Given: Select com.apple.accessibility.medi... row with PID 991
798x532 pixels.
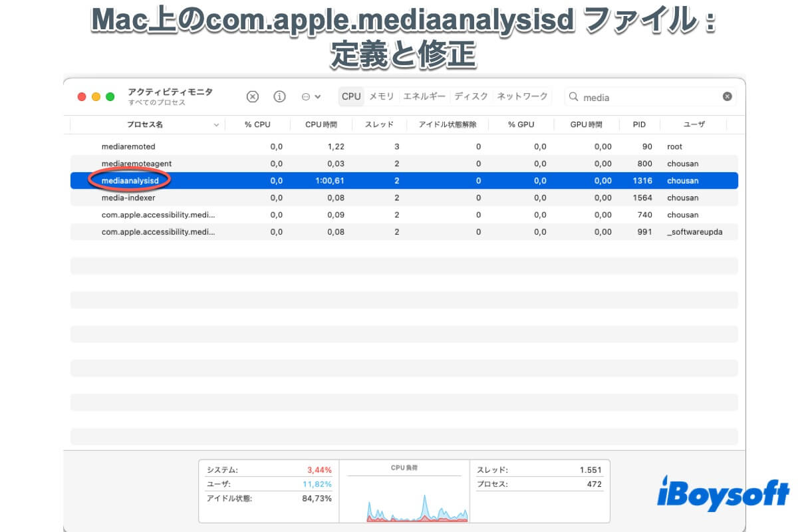Looking at the screenshot, I should pyautogui.click(x=404, y=232).
